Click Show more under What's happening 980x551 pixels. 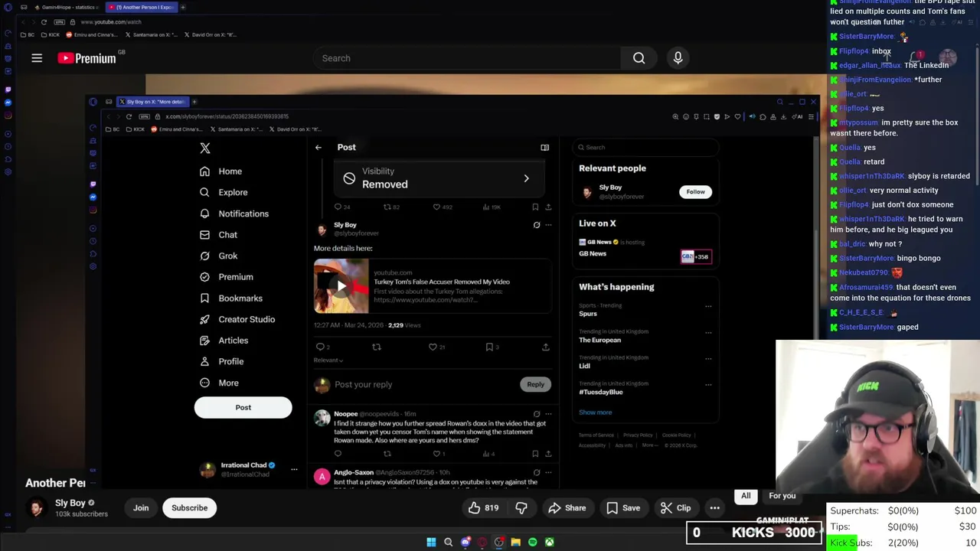tap(595, 412)
